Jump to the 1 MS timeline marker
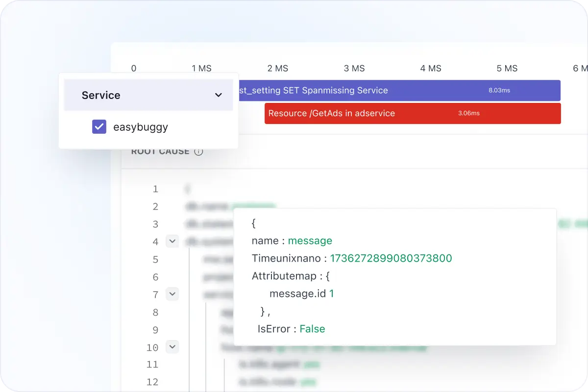This screenshot has height=392, width=588. click(x=201, y=69)
